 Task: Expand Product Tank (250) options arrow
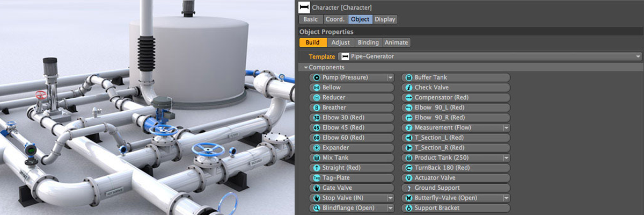[x=506, y=158]
